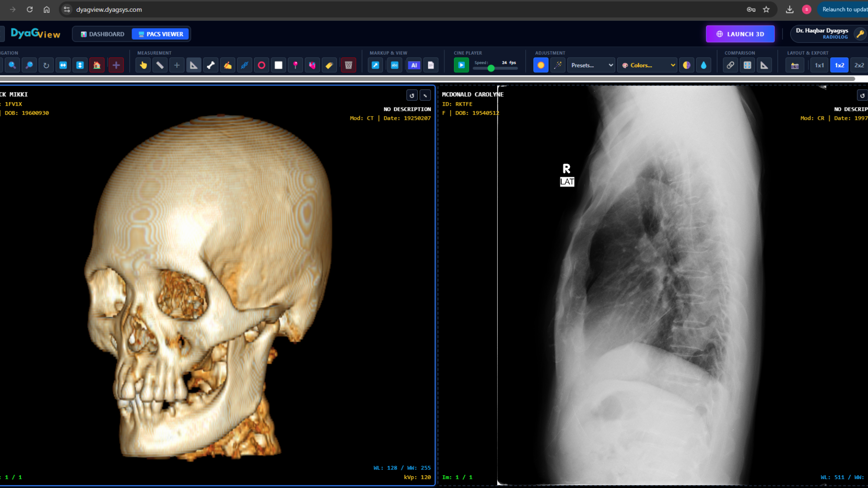
Task: Open the Colors dropdown
Action: point(647,65)
